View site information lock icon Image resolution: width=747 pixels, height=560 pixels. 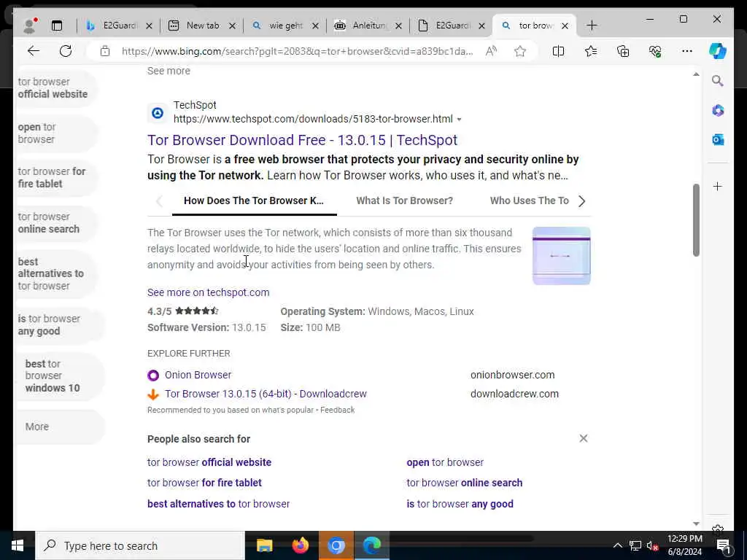(x=105, y=51)
